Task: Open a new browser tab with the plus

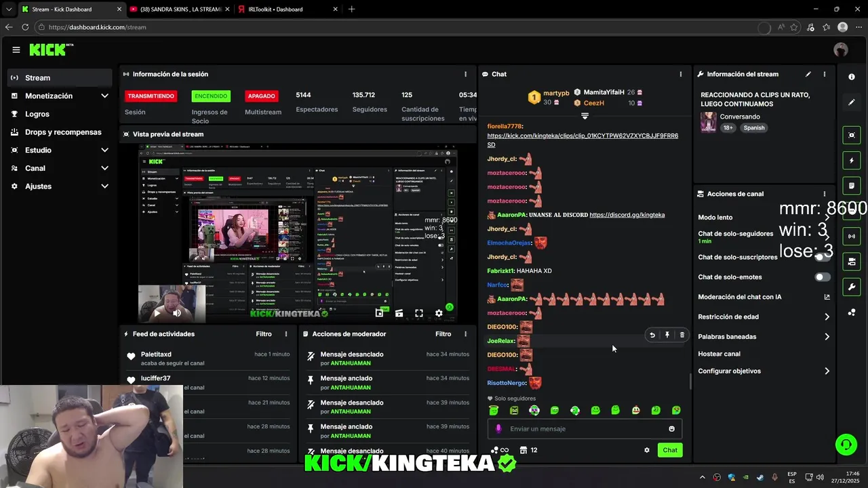Action: coord(351,9)
